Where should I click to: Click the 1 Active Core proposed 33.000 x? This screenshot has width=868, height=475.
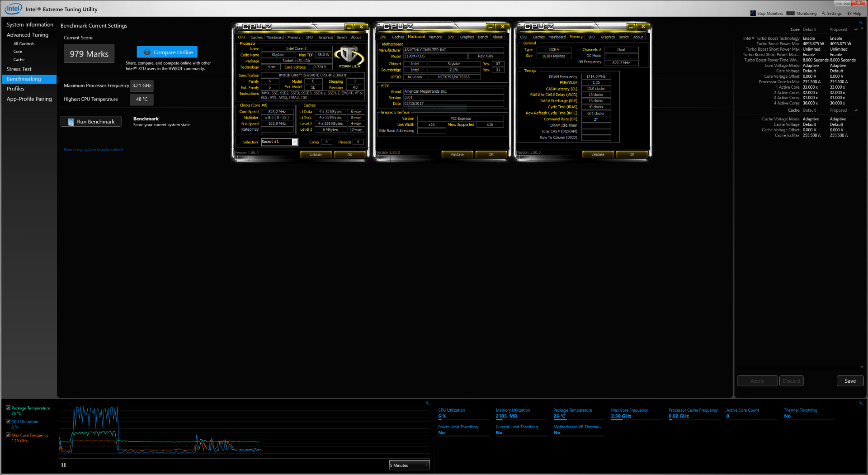coord(837,87)
